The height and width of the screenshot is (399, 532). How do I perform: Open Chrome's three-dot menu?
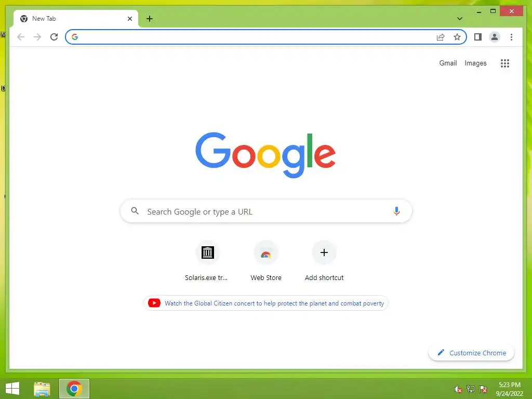point(511,37)
